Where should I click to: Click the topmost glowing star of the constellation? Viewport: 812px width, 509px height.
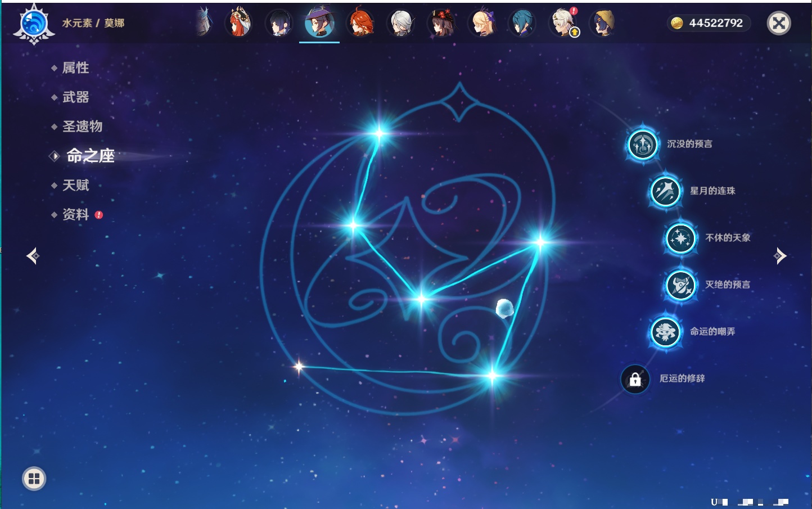380,133
